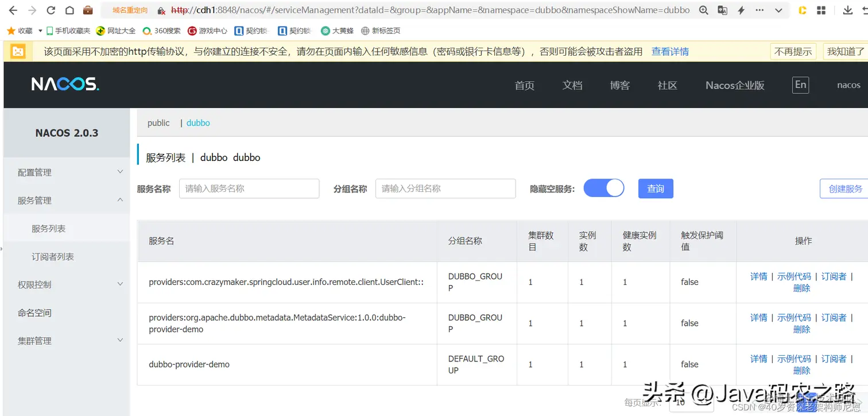Open 订阅者 for the UserClient service row
This screenshot has height=416, width=868.
click(x=834, y=276)
